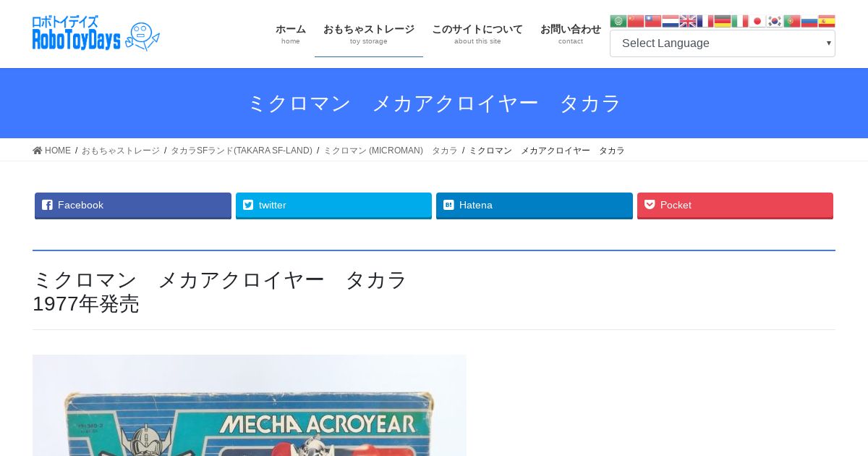Select the Taiwan Traditional Chinese flag

(x=653, y=21)
